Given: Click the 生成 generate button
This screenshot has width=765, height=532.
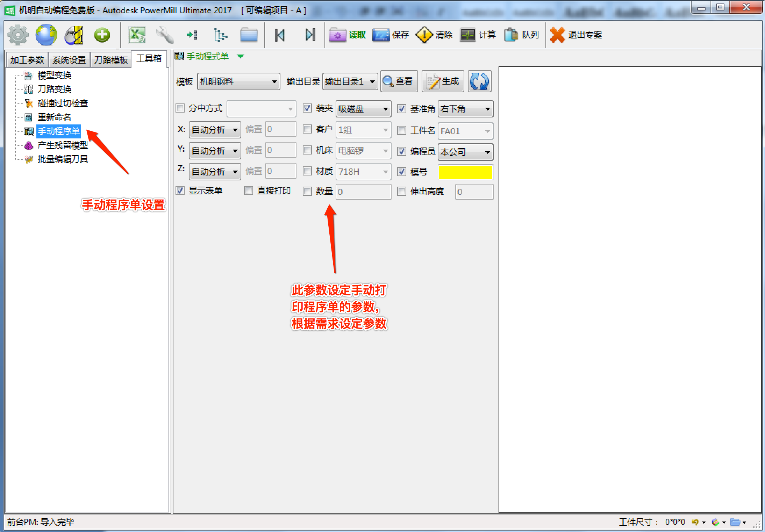Looking at the screenshot, I should click(443, 81).
